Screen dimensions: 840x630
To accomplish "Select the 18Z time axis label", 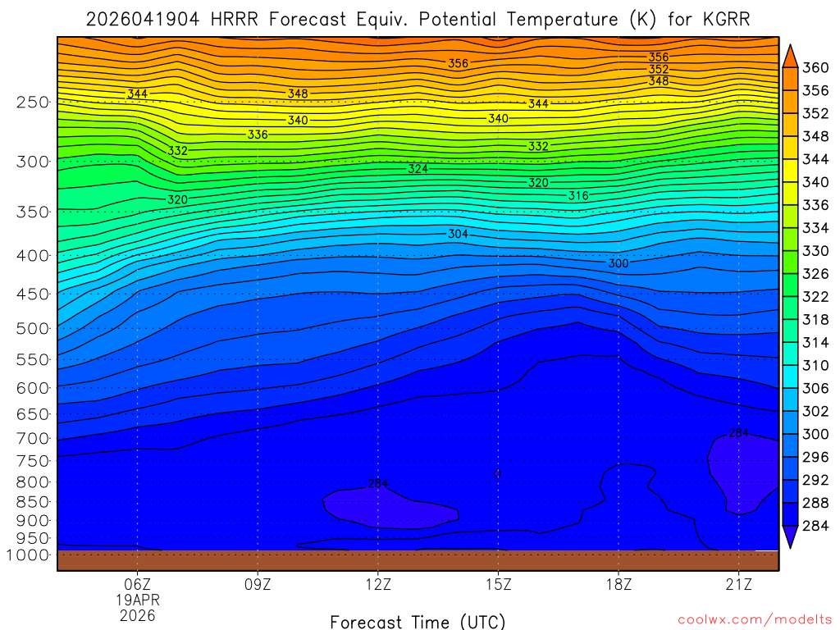I will 619,584.
